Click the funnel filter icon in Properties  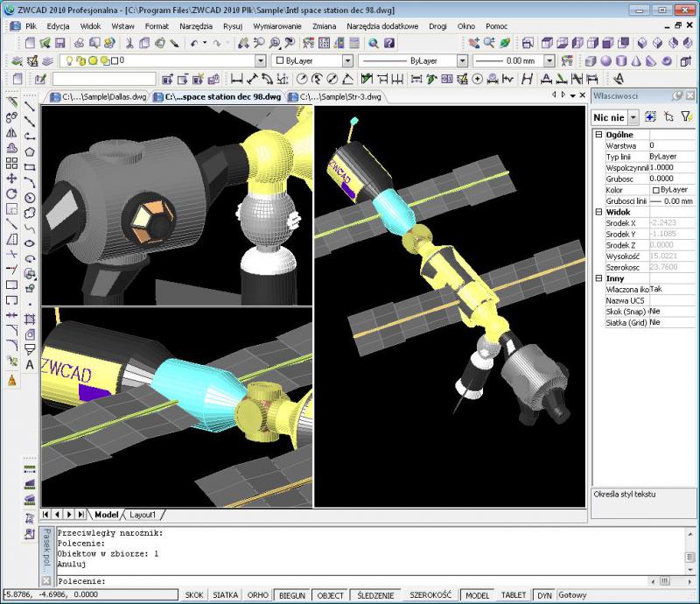coord(686,117)
